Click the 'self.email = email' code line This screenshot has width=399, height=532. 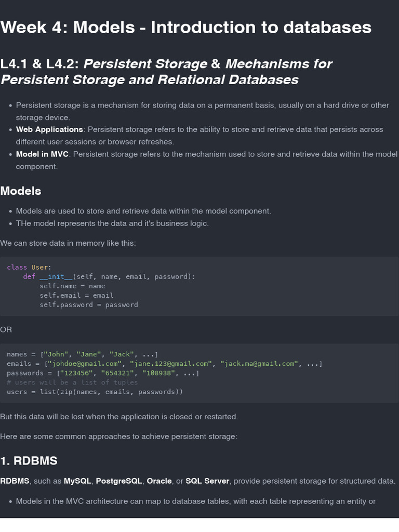[x=76, y=295]
